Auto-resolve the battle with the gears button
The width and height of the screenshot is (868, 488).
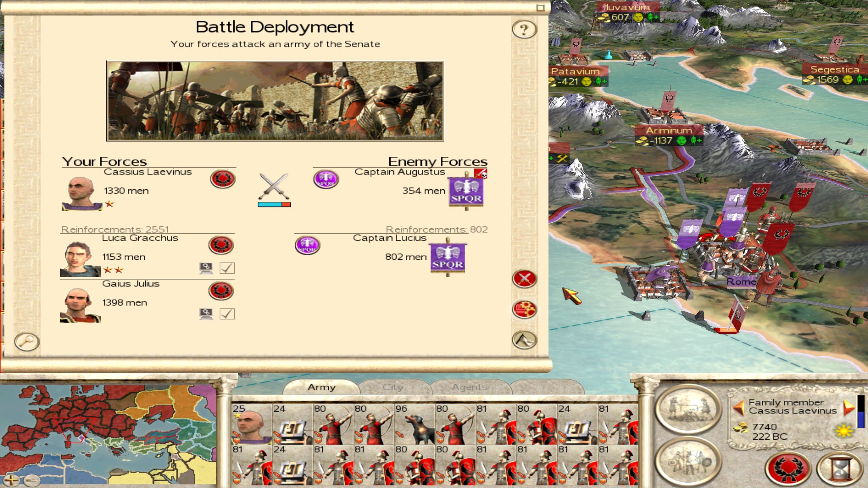tap(524, 310)
